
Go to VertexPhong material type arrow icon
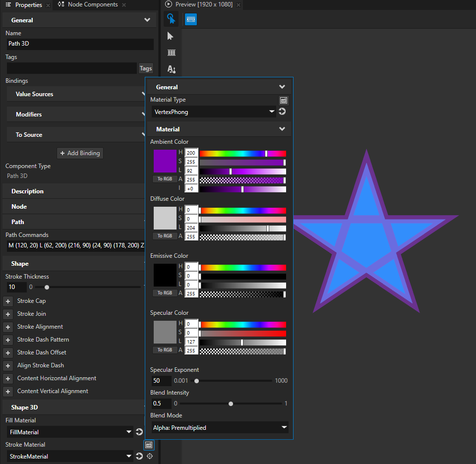(282, 112)
